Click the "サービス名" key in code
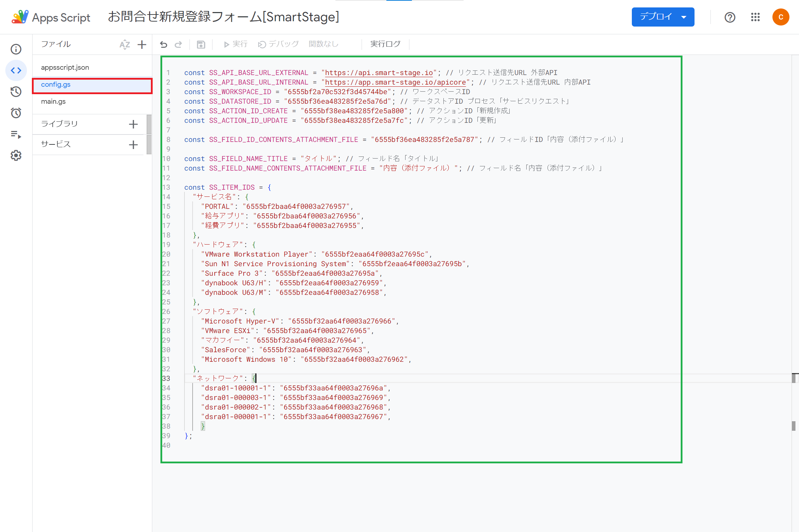 [x=214, y=197]
